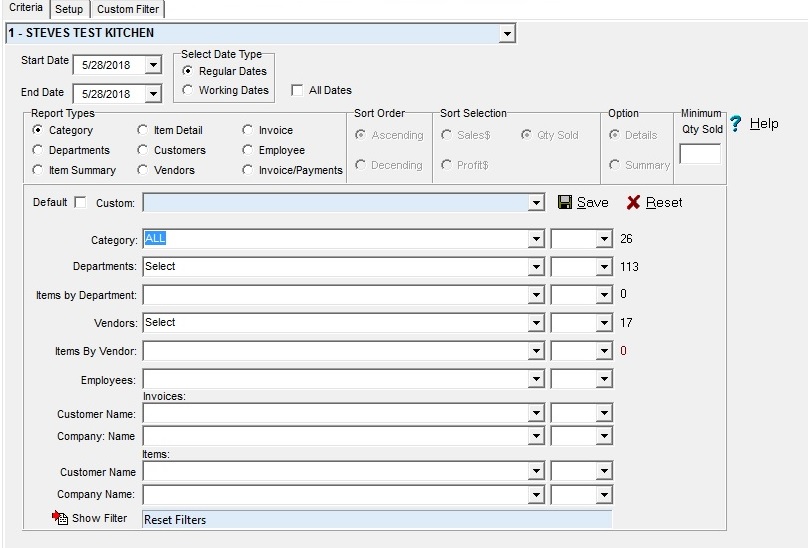Open the Custom Filter tab
The width and height of the screenshot is (809, 548).
point(127,9)
